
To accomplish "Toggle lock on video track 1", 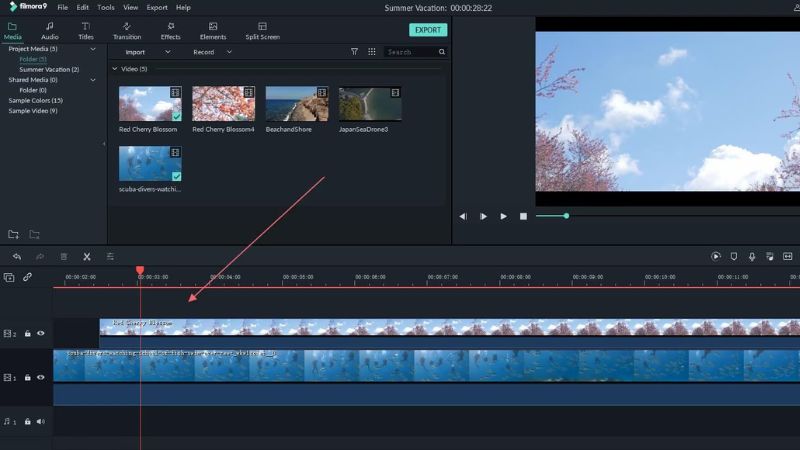I will [28, 378].
